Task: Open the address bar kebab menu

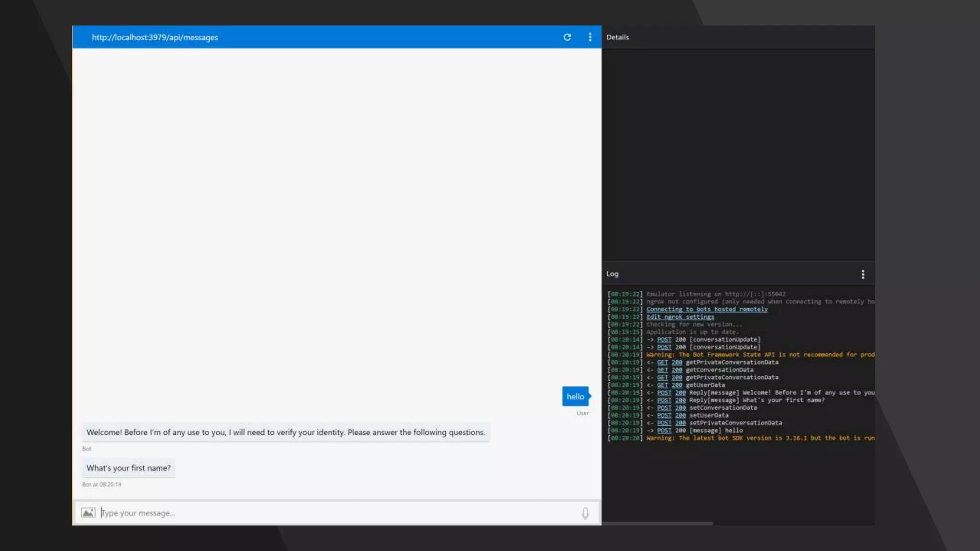Action: point(590,37)
